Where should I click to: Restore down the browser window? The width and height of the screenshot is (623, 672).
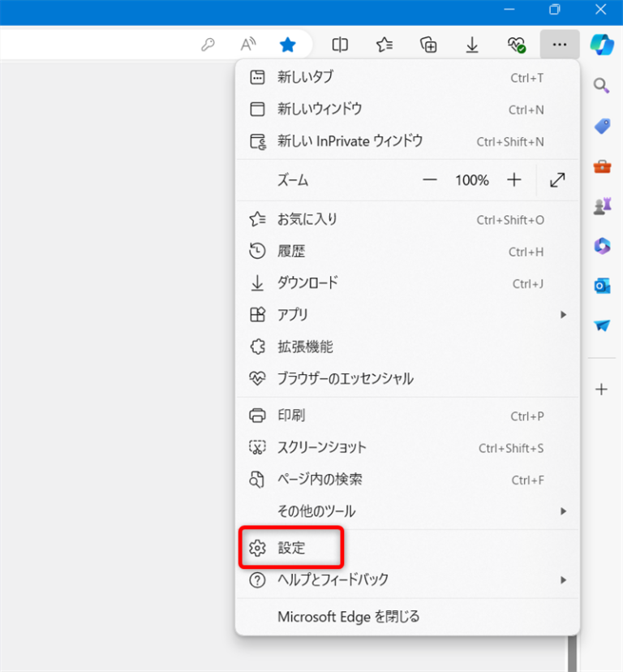pos(554,9)
